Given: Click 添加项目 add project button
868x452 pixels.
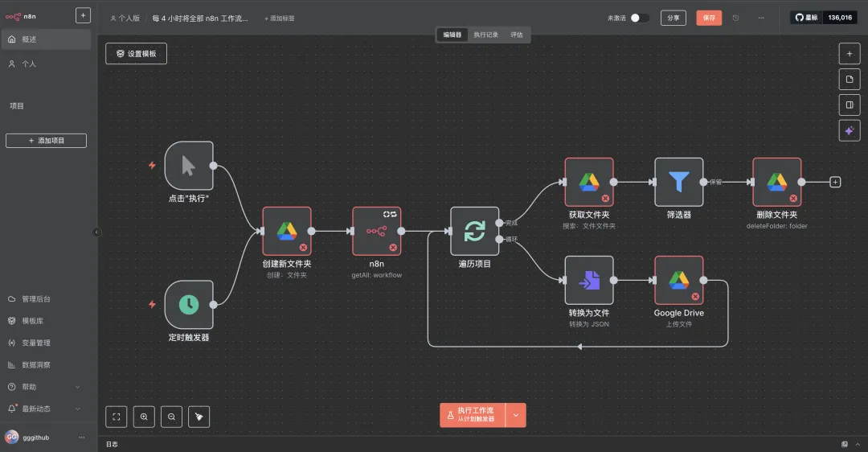Looking at the screenshot, I should [46, 141].
